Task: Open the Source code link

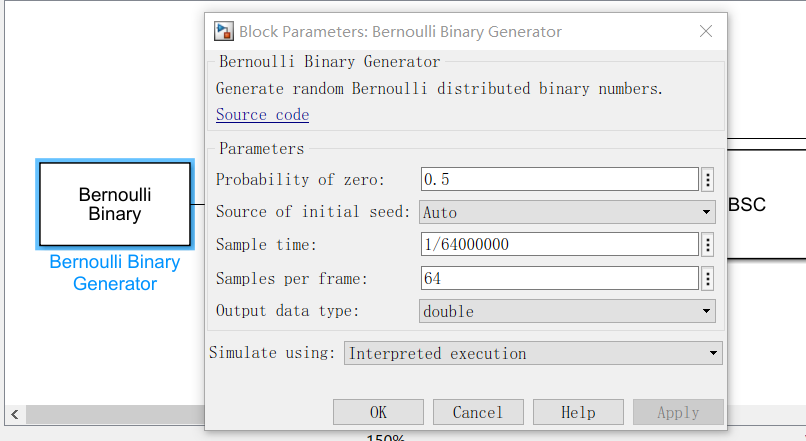Action: tap(262, 115)
